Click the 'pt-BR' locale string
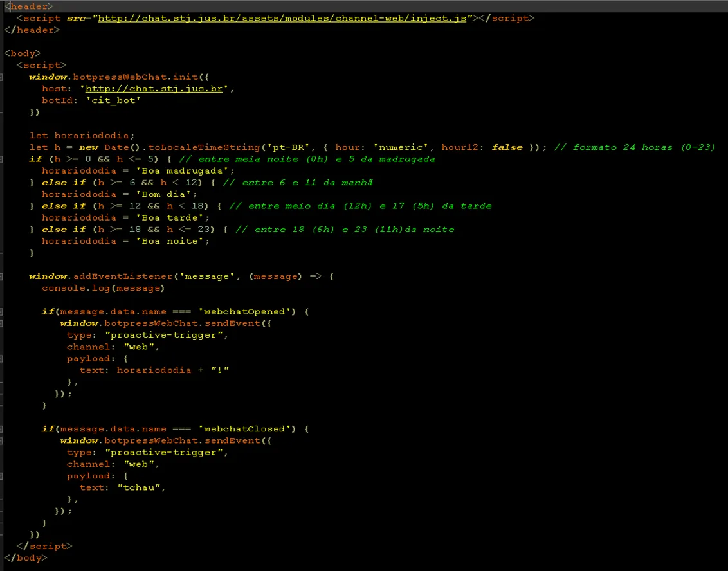Image resolution: width=728 pixels, height=571 pixels. coord(288,147)
